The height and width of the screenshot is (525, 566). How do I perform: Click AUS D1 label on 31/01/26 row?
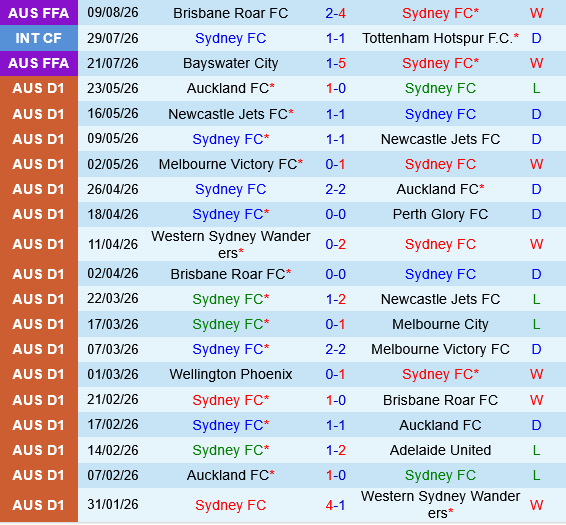tap(39, 505)
